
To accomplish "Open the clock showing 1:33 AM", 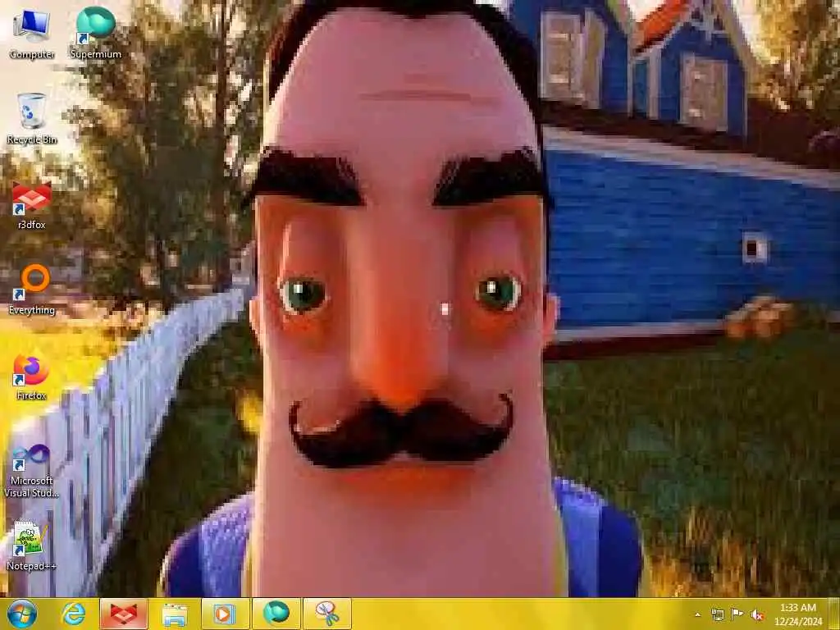I will click(797, 614).
